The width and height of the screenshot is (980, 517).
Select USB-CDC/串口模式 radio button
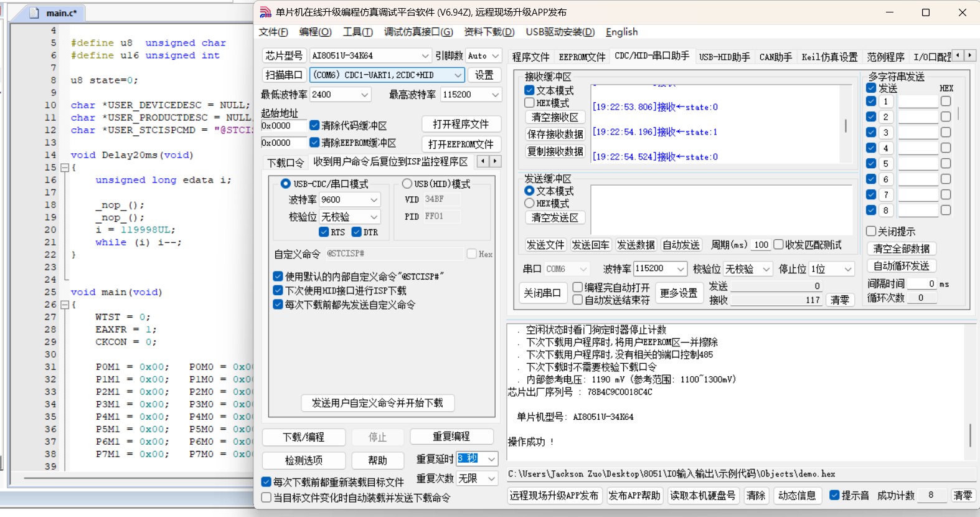(x=285, y=184)
